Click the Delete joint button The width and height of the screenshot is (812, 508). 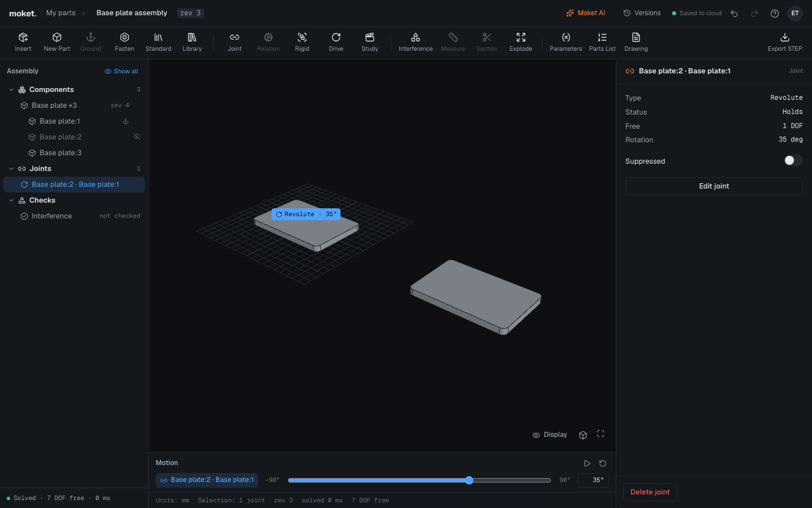tap(650, 492)
